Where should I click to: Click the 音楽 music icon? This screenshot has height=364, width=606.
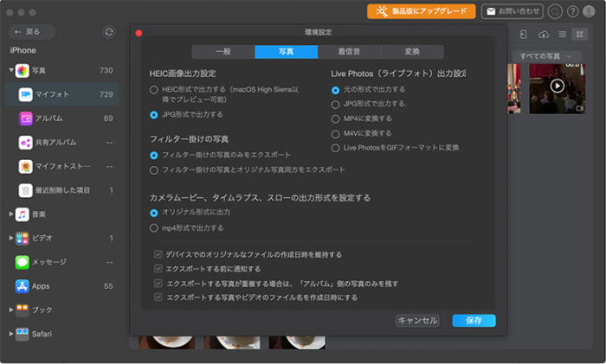click(x=22, y=214)
